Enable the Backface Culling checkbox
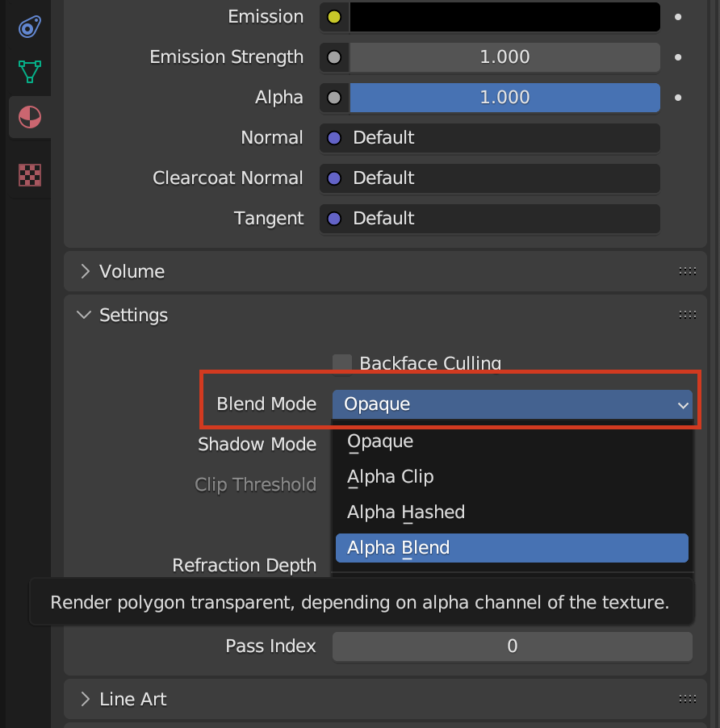 coord(342,363)
